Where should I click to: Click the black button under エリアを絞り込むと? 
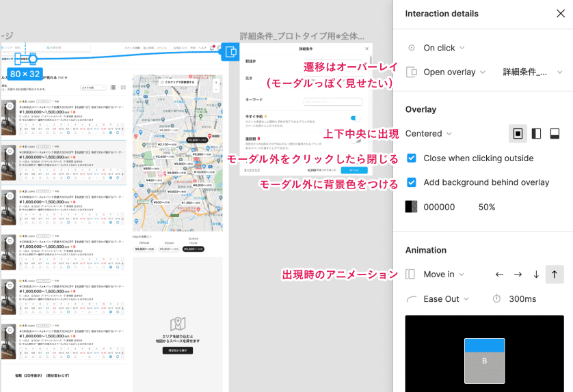[x=178, y=350]
